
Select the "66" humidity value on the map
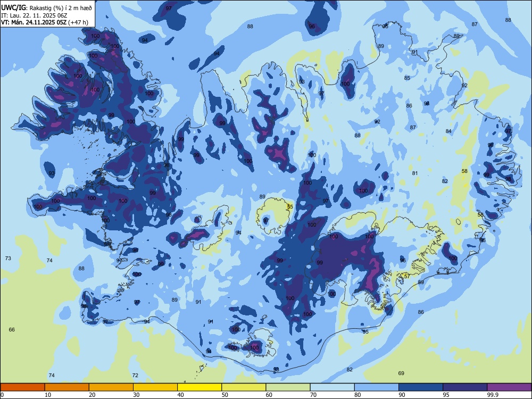click(x=12, y=329)
